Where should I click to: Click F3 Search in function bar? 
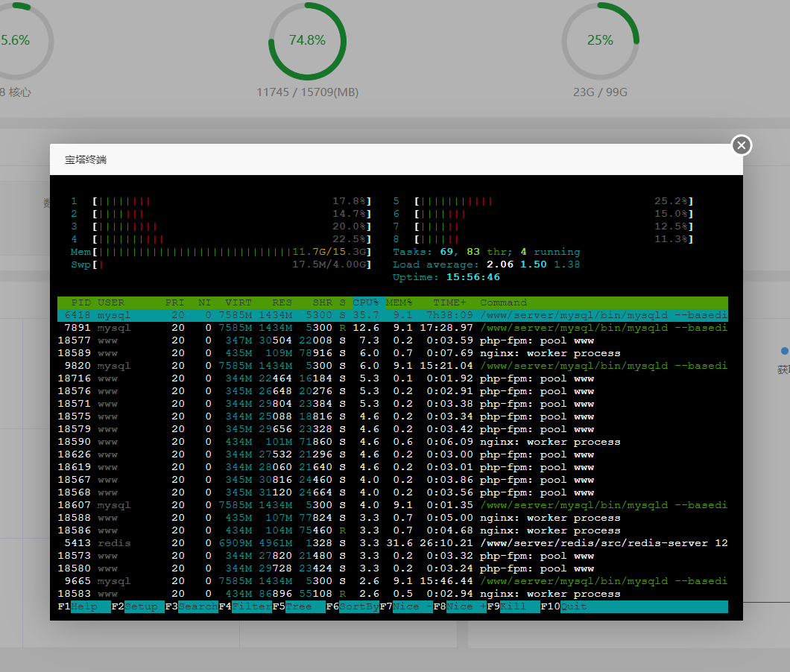coord(197,606)
